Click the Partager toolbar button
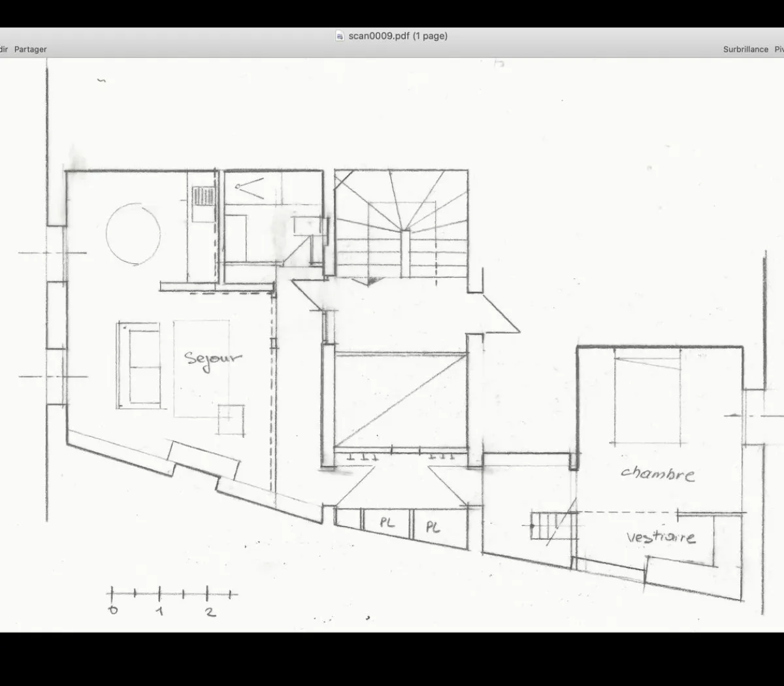 [31, 50]
